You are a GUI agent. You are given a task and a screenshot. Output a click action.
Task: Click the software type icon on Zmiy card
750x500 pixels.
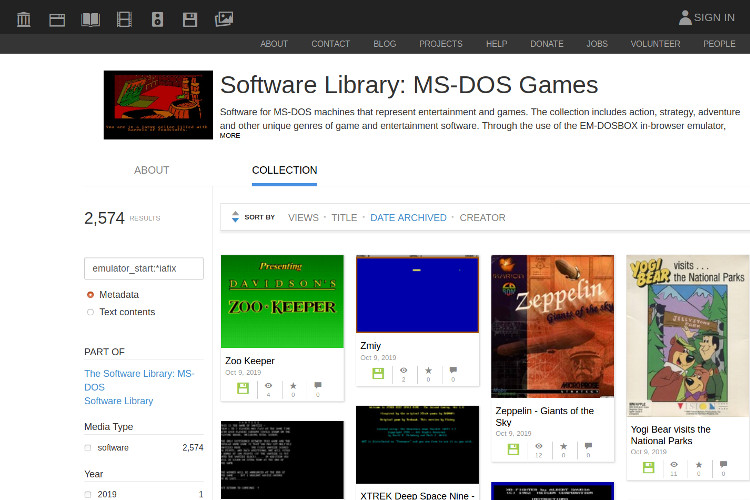click(378, 373)
